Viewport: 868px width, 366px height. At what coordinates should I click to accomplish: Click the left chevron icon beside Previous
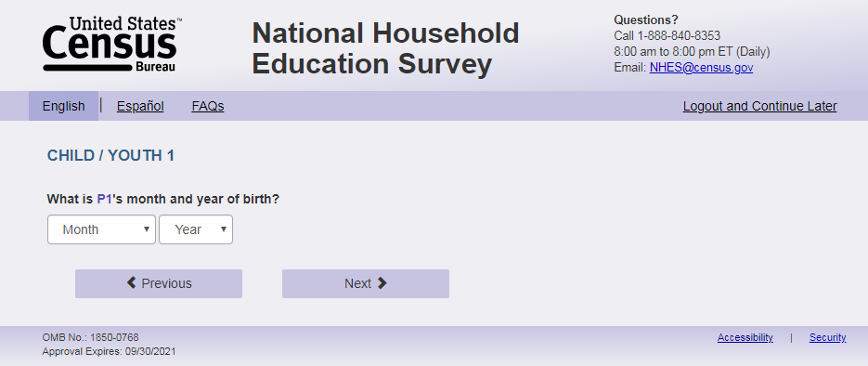click(x=131, y=283)
